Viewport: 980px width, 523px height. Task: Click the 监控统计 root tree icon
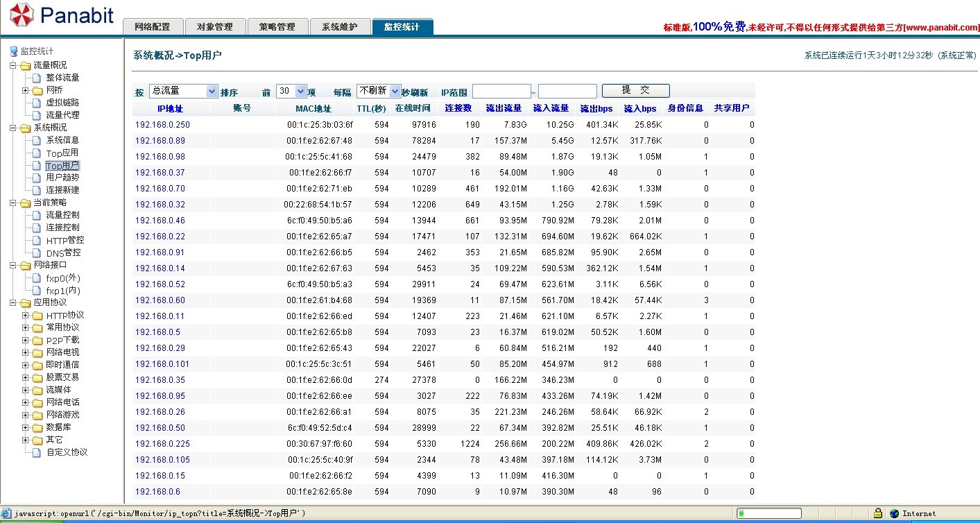coord(13,51)
